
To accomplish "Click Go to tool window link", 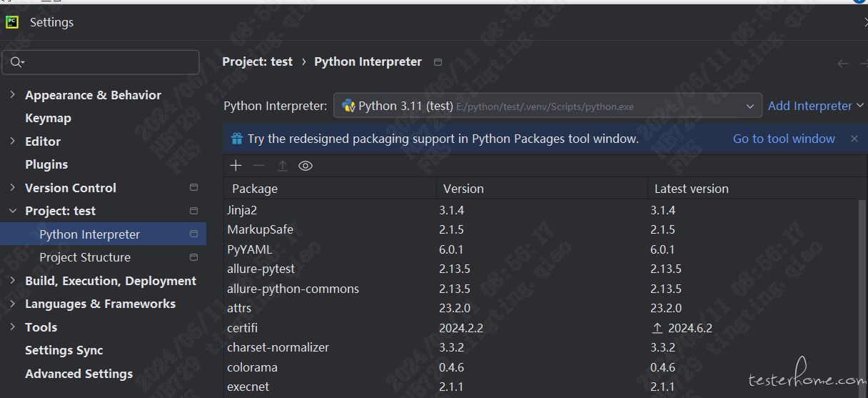I will pos(784,139).
